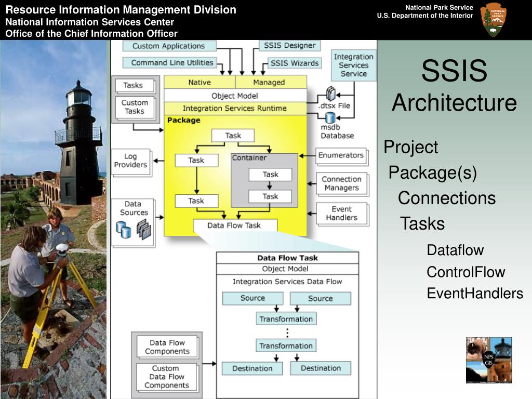
Task: Click "U.S. Department of the Interior" text
Action: pyautogui.click(x=425, y=16)
